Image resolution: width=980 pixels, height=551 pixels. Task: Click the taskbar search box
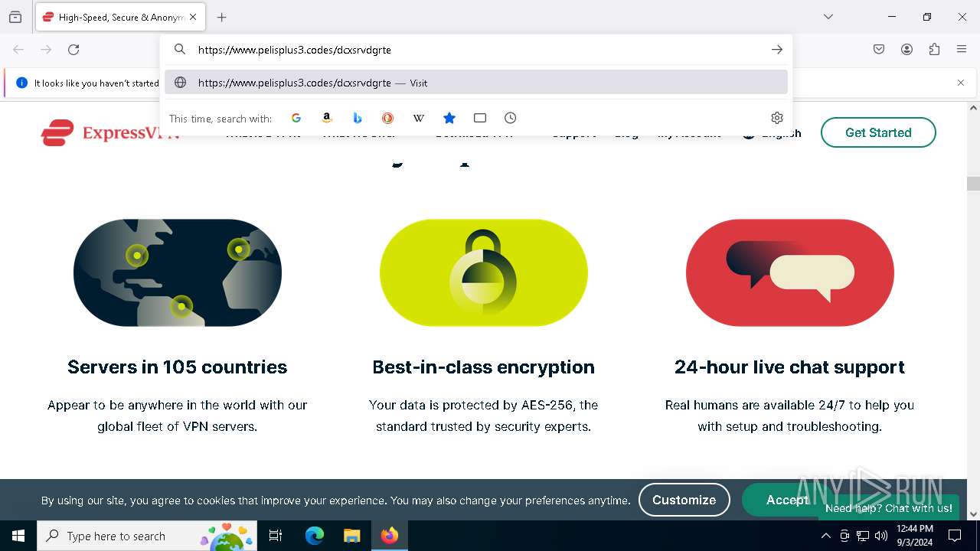click(x=146, y=536)
